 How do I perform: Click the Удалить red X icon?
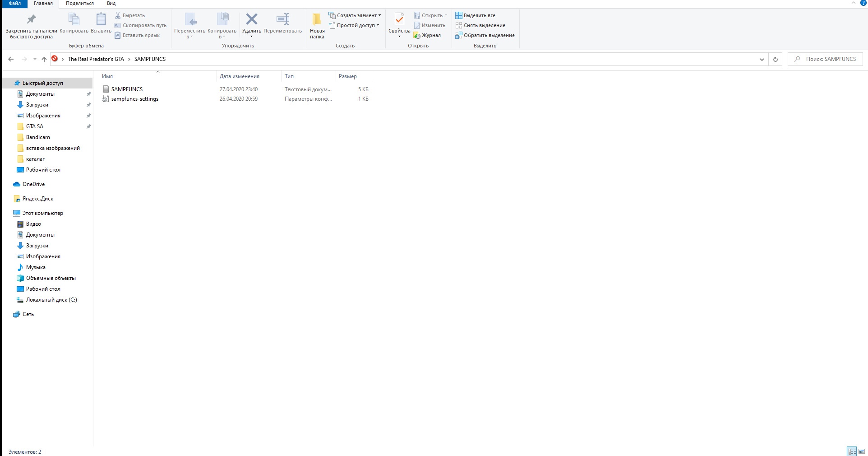tap(251, 19)
